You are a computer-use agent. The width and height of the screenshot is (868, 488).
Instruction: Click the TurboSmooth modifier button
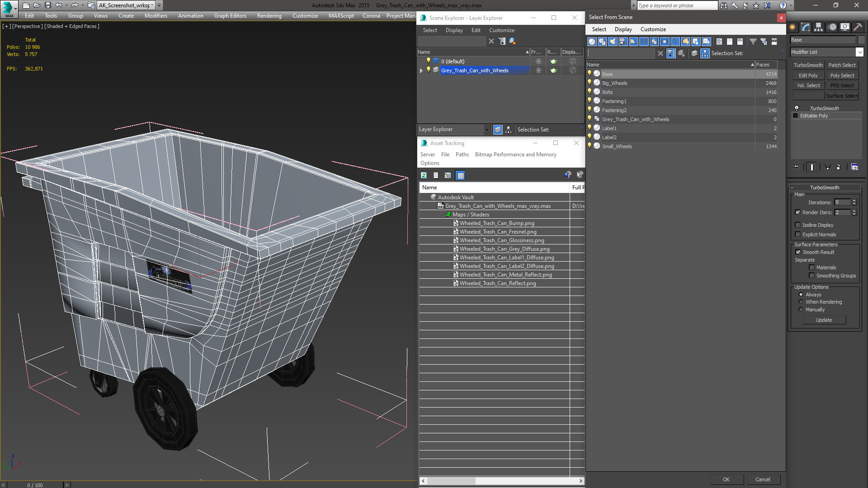808,65
